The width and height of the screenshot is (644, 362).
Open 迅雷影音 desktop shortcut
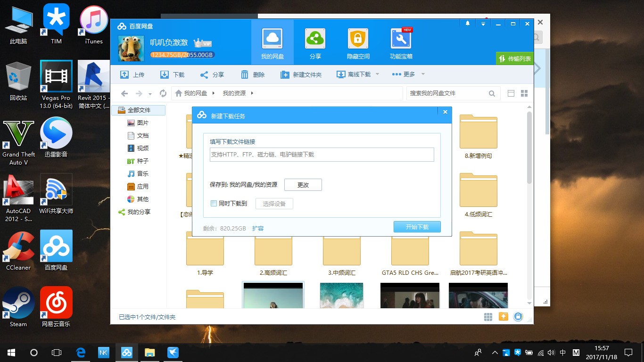coord(56,137)
